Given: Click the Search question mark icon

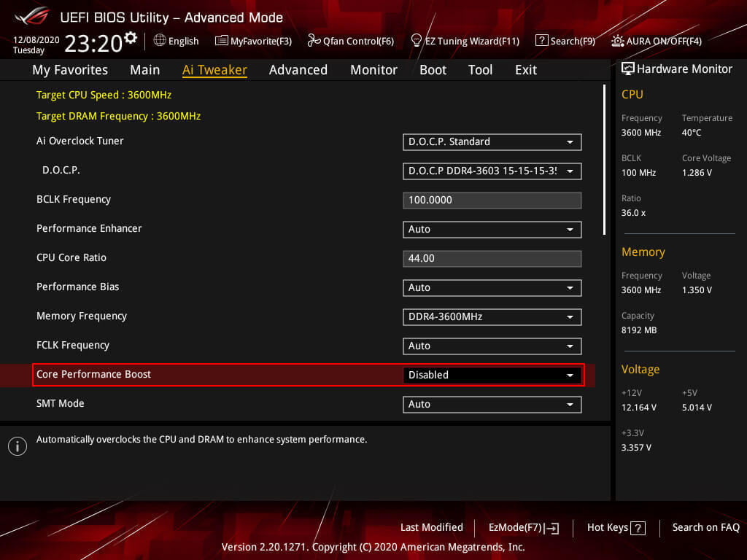Looking at the screenshot, I should [x=542, y=41].
